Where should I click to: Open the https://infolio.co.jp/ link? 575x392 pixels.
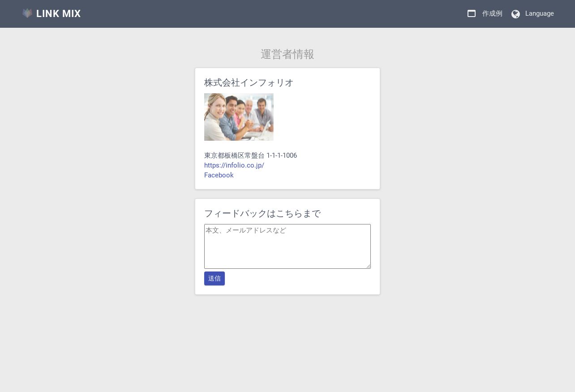[234, 165]
